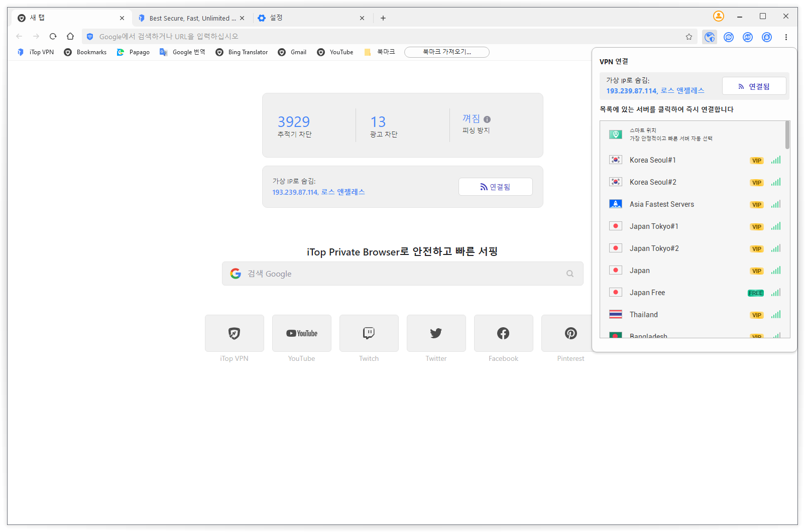The width and height of the screenshot is (805, 532).
Task: Click the VIP badge on Japan row
Action: pyautogui.click(x=757, y=271)
